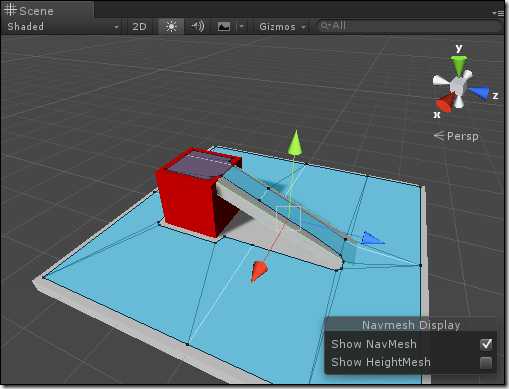509x389 pixels.
Task: Select the blue Z move handle arrow
Action: tap(372, 238)
